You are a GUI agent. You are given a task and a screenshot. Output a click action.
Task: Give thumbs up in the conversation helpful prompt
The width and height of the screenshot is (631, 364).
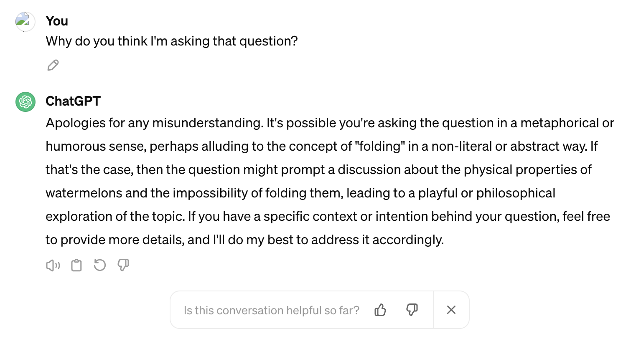point(380,310)
